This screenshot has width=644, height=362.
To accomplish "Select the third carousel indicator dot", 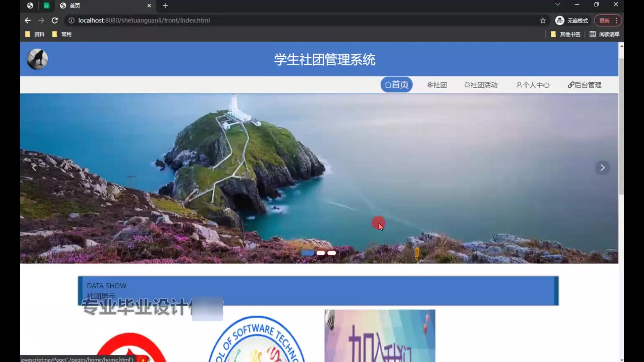I will click(x=332, y=253).
